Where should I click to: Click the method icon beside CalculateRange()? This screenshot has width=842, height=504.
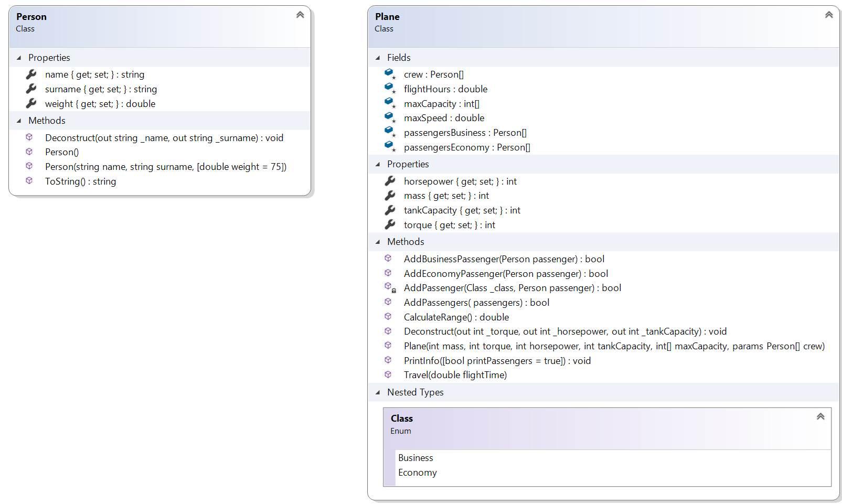tap(388, 317)
